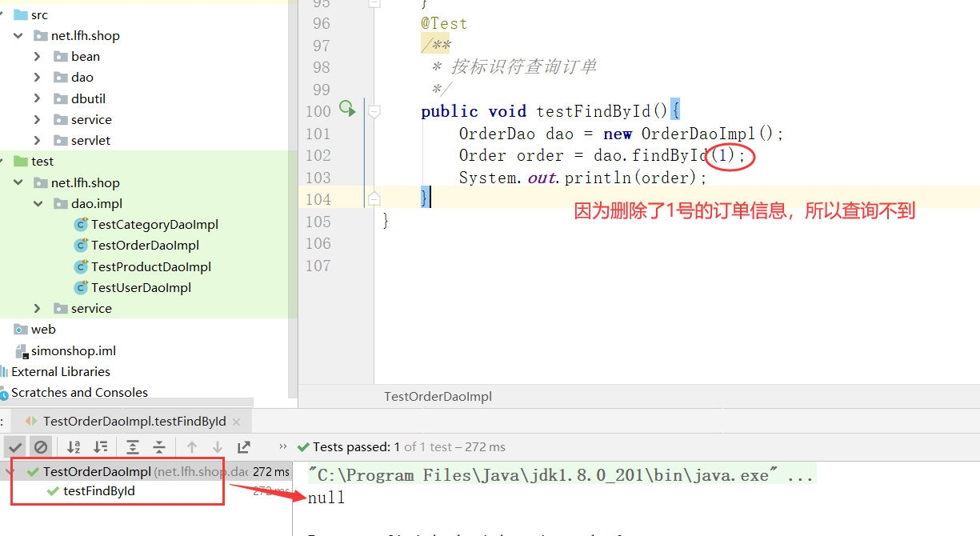Collapse net.lfh.shop under test

(x=18, y=182)
